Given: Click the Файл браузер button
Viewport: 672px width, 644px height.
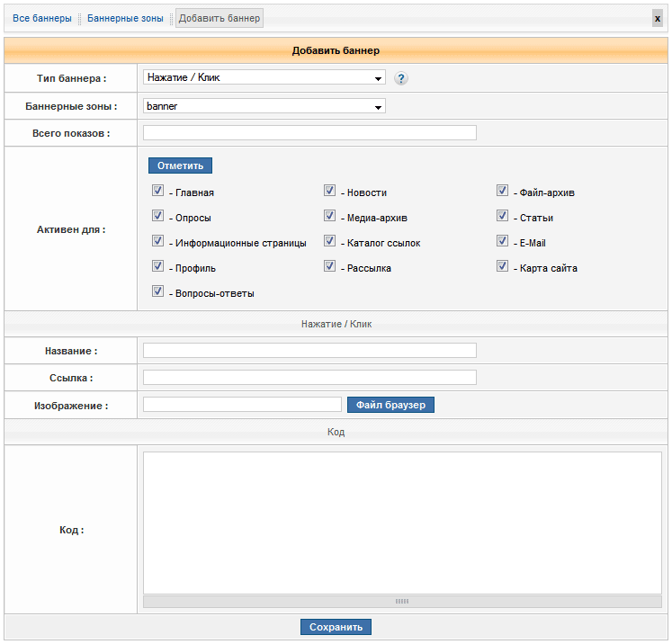Looking at the screenshot, I should 390,405.
